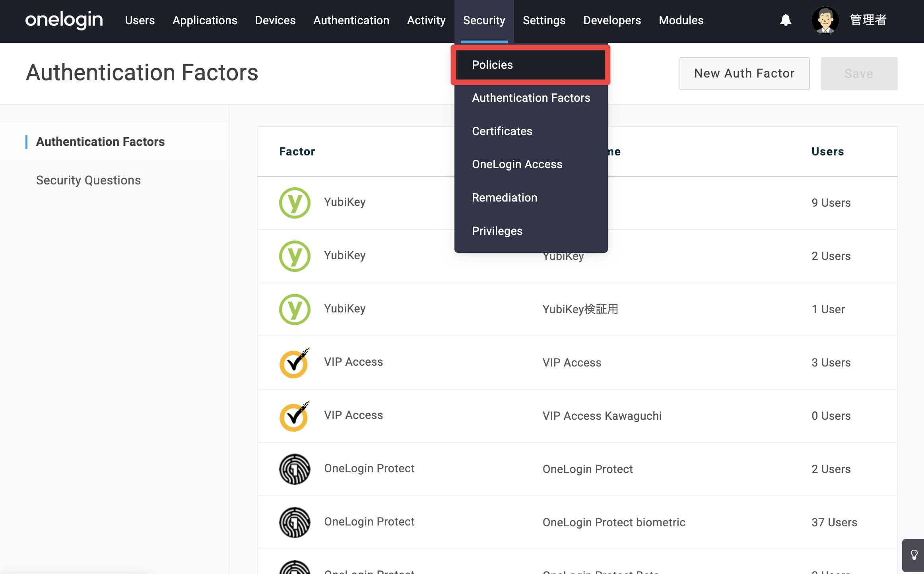
Task: Open the Applications menu
Action: click(205, 20)
